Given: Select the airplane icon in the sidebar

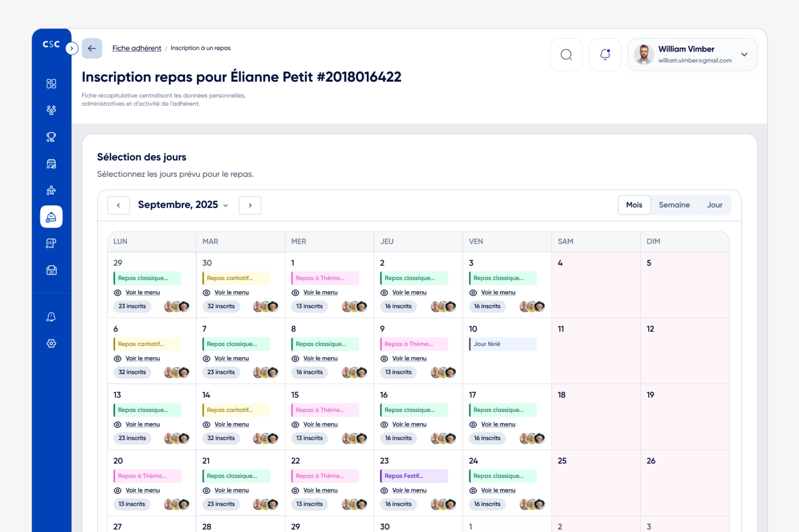Looking at the screenshot, I should 51,190.
